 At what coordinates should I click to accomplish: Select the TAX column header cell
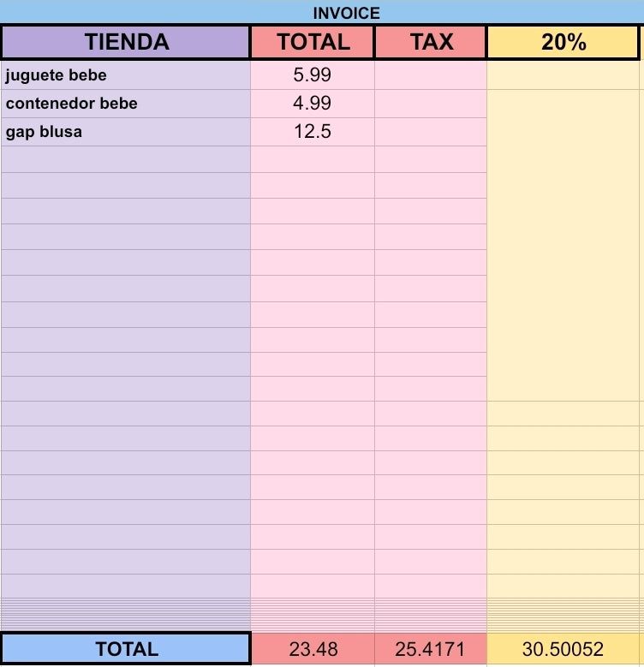click(x=431, y=42)
